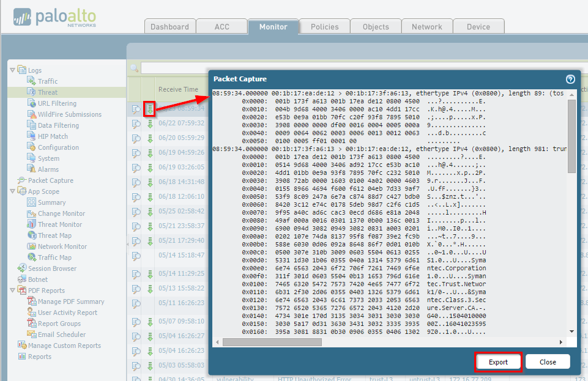
Task: View details of 05/14 15:18:47 log entry
Action: click(136, 256)
